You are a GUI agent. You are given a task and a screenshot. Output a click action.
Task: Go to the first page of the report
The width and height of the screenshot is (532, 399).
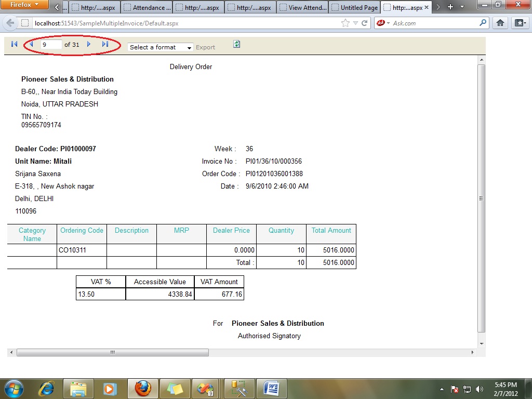14,44
